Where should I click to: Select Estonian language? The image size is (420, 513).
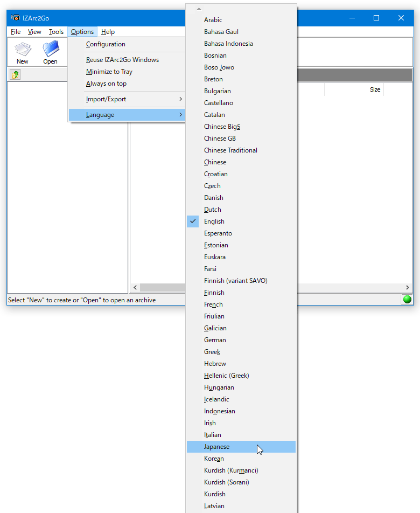(241, 245)
